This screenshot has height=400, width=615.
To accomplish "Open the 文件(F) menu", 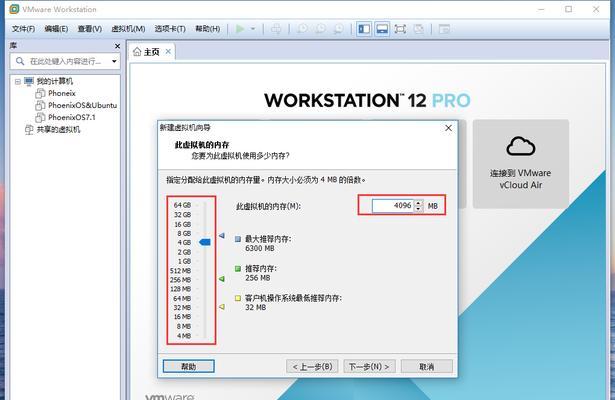I will point(23,29).
